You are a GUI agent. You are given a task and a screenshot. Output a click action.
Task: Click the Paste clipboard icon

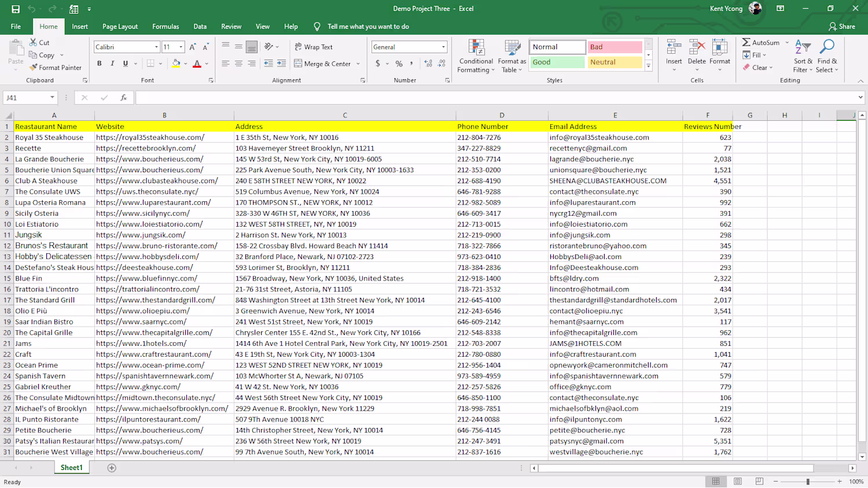point(16,47)
